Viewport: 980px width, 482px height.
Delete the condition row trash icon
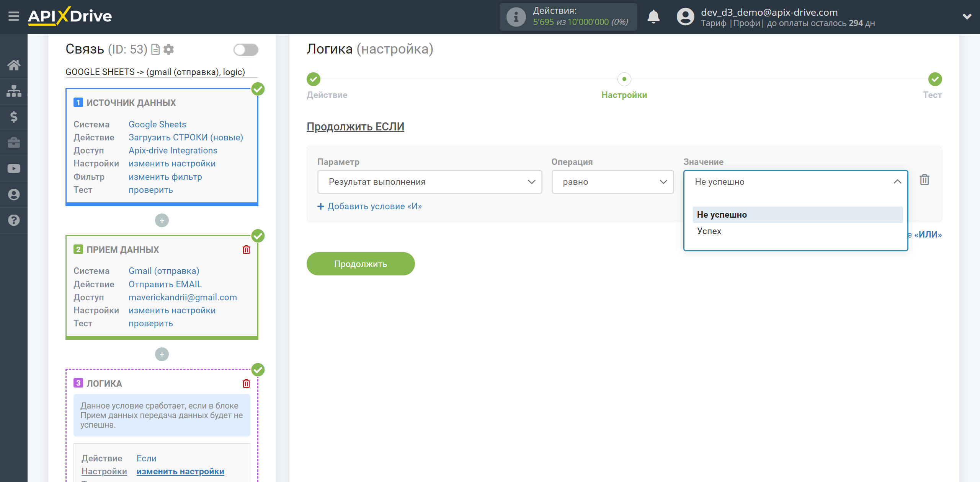pos(924,180)
